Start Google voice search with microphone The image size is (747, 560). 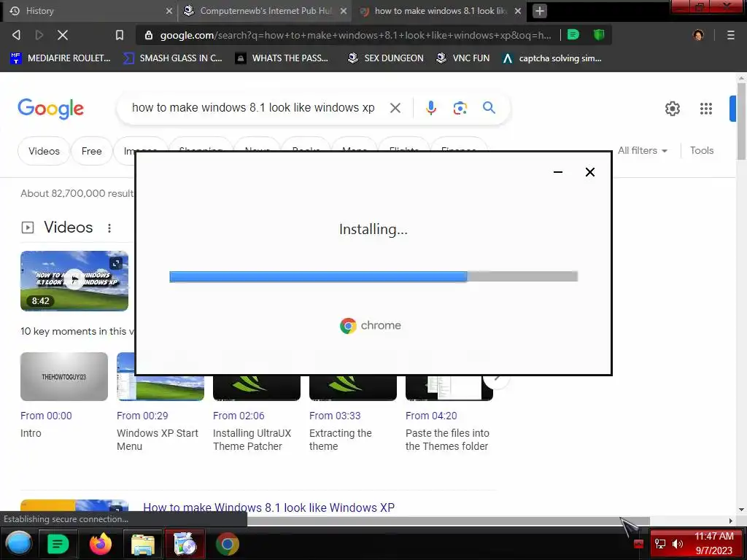tap(430, 108)
